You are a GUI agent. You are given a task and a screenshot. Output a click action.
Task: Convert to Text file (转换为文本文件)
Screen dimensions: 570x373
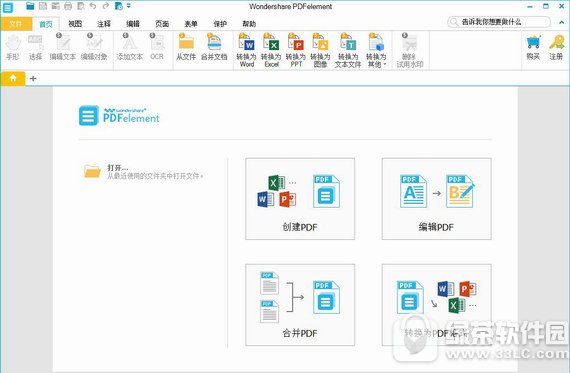pyautogui.click(x=348, y=51)
